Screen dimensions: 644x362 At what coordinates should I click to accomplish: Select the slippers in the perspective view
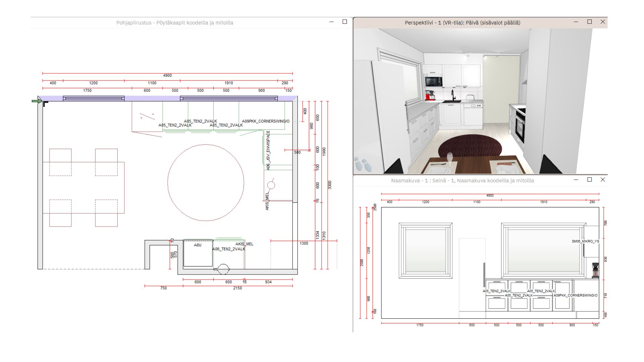(x=363, y=164)
